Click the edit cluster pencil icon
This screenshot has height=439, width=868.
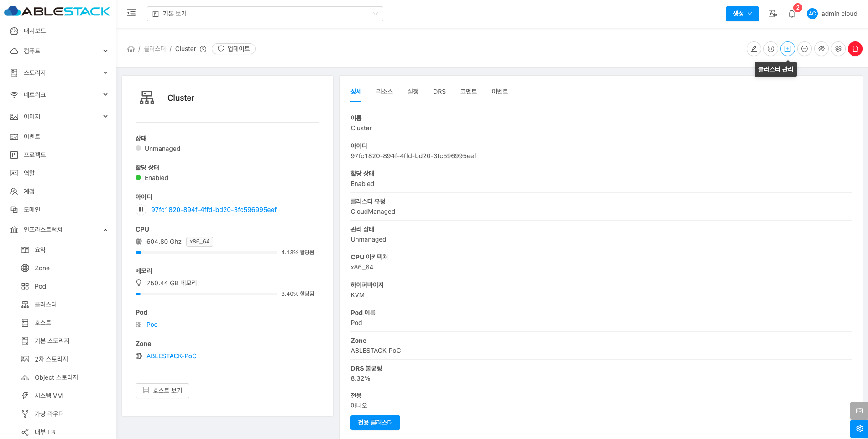pyautogui.click(x=753, y=49)
